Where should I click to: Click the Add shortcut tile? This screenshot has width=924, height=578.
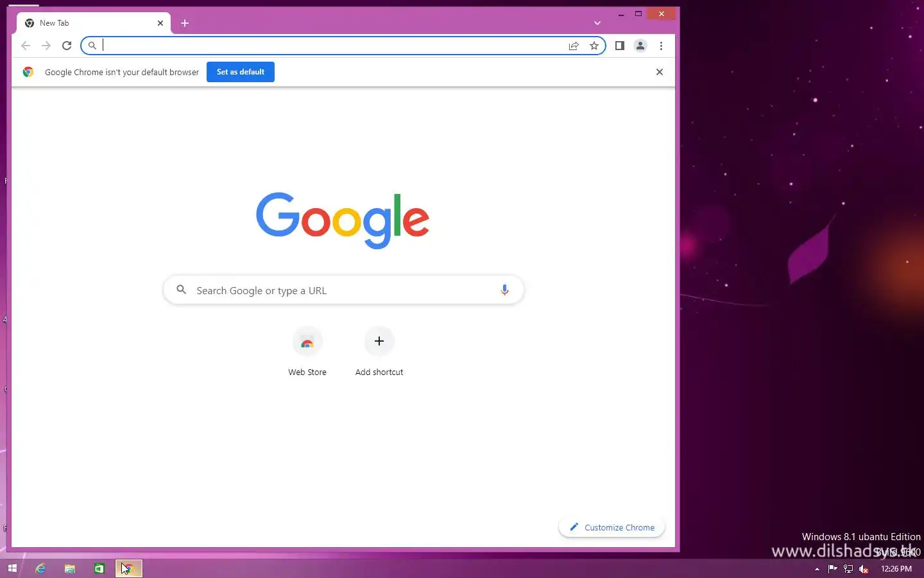[x=379, y=352]
